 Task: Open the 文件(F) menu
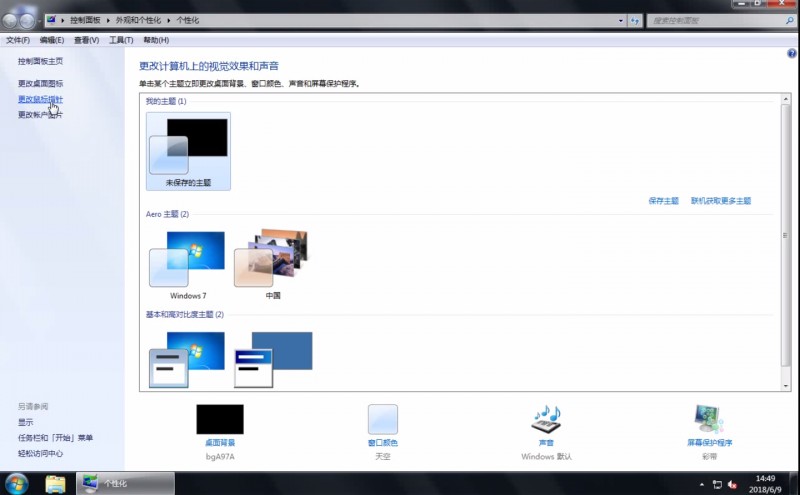tap(18, 40)
